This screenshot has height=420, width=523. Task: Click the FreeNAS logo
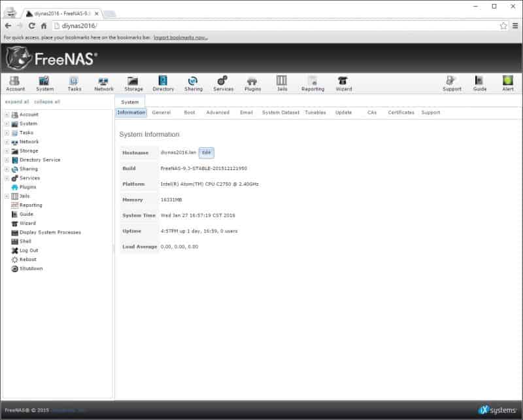[52, 58]
